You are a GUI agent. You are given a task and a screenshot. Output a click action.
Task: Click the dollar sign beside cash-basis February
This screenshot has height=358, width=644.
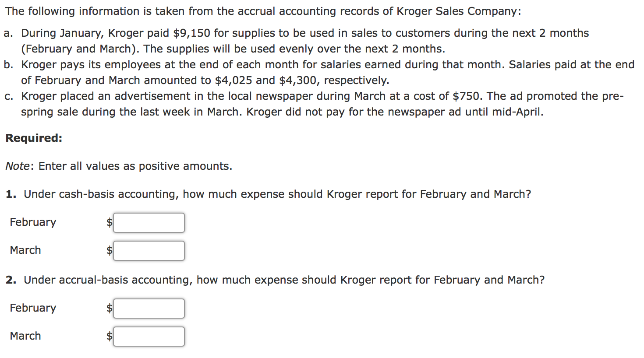[x=110, y=223]
